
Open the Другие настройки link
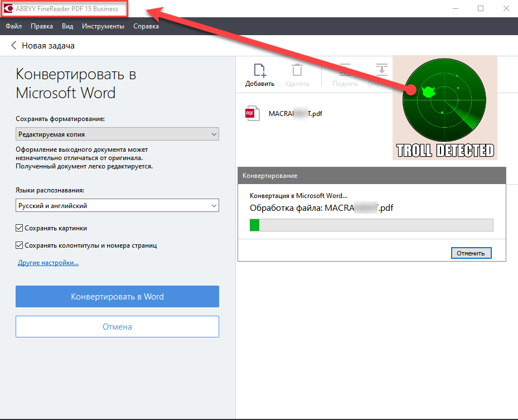pyautogui.click(x=49, y=263)
